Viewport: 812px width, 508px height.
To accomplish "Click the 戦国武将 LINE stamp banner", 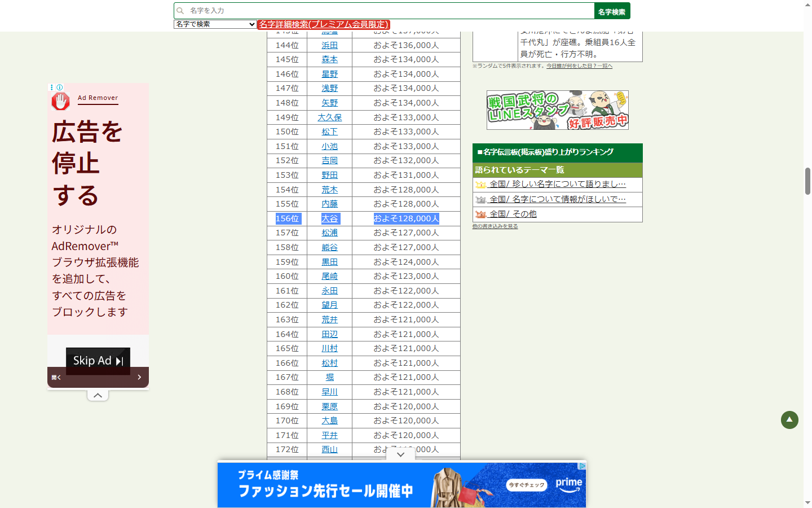I will (557, 110).
